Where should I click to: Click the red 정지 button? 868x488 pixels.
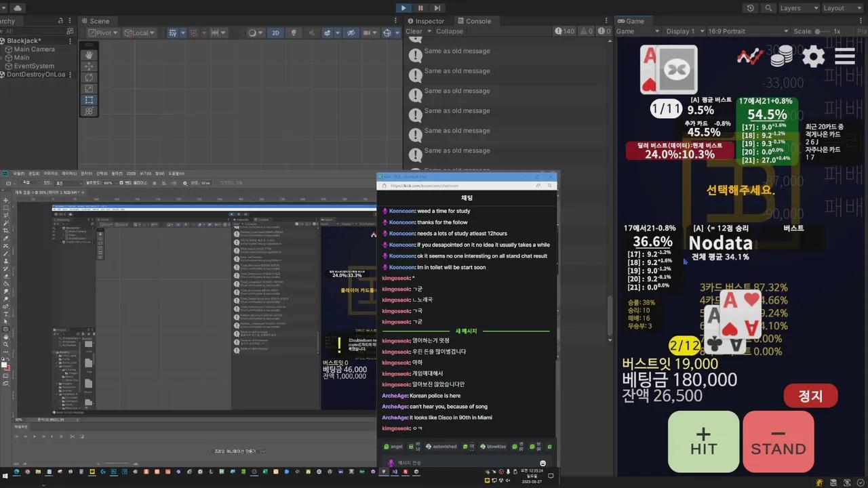click(810, 396)
